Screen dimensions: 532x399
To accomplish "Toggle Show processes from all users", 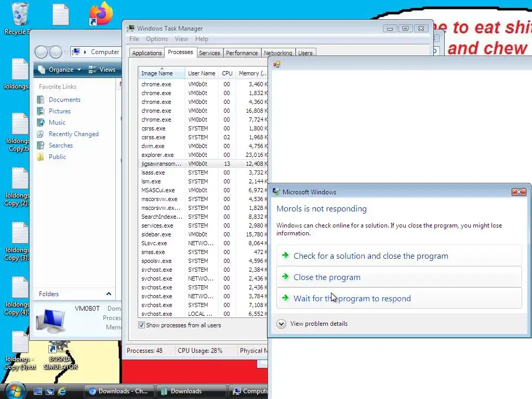I will coord(141,325).
